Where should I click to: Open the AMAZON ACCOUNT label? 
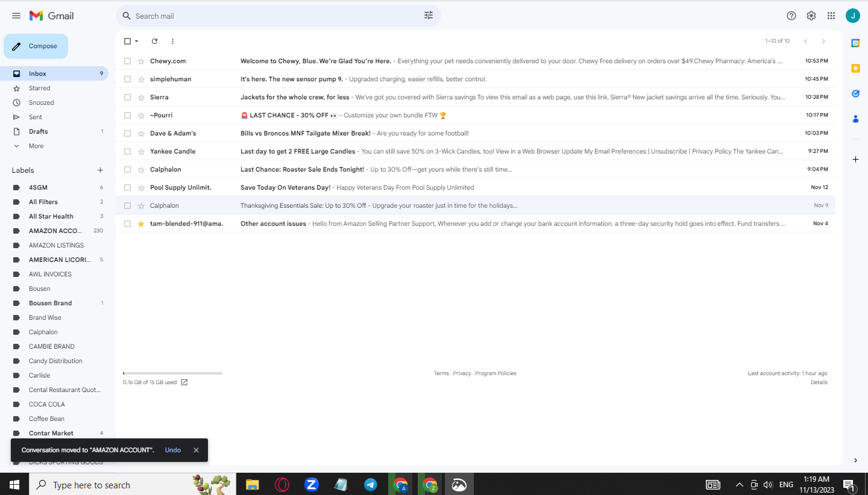[x=54, y=231]
